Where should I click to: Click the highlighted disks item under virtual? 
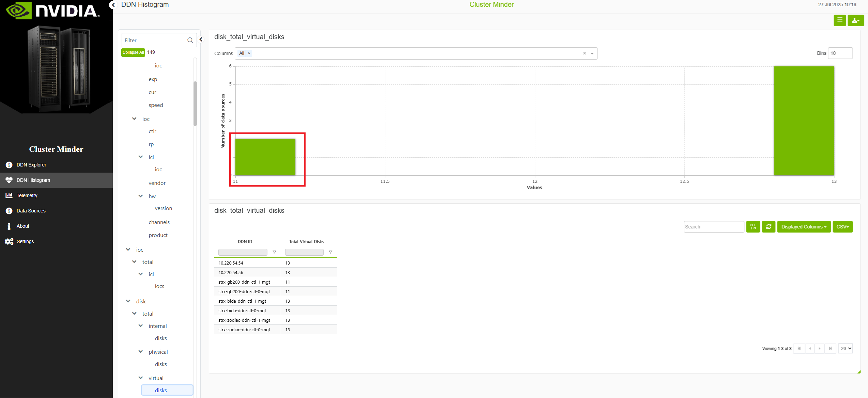point(167,391)
